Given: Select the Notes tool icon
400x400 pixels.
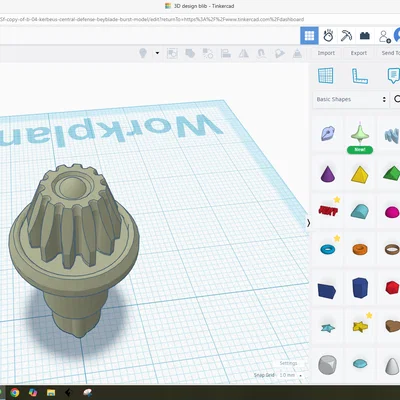Looking at the screenshot, I should click(394, 76).
